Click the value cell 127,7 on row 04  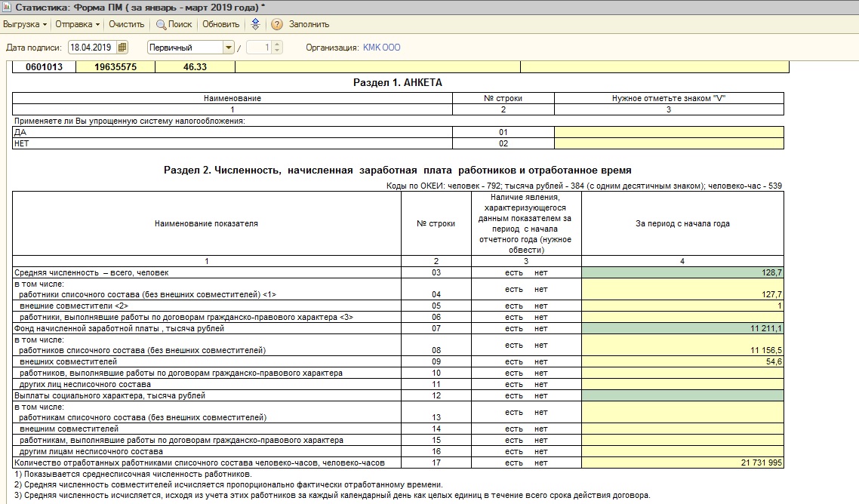point(682,289)
